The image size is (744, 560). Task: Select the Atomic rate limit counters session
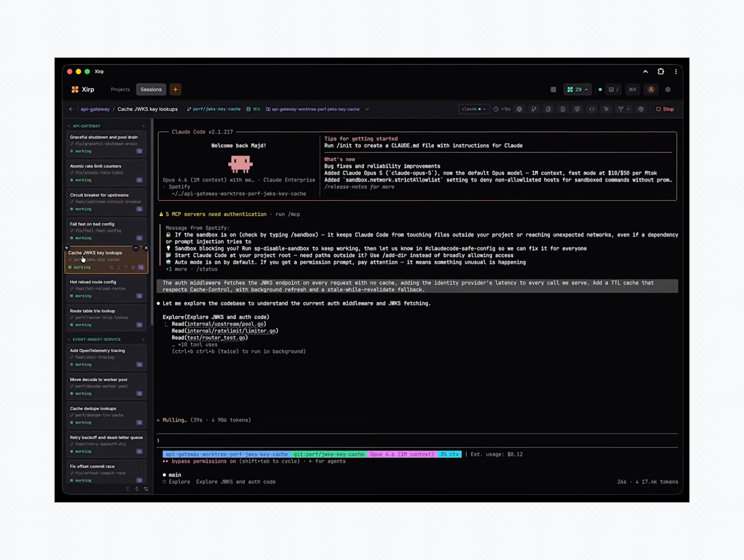point(107,172)
